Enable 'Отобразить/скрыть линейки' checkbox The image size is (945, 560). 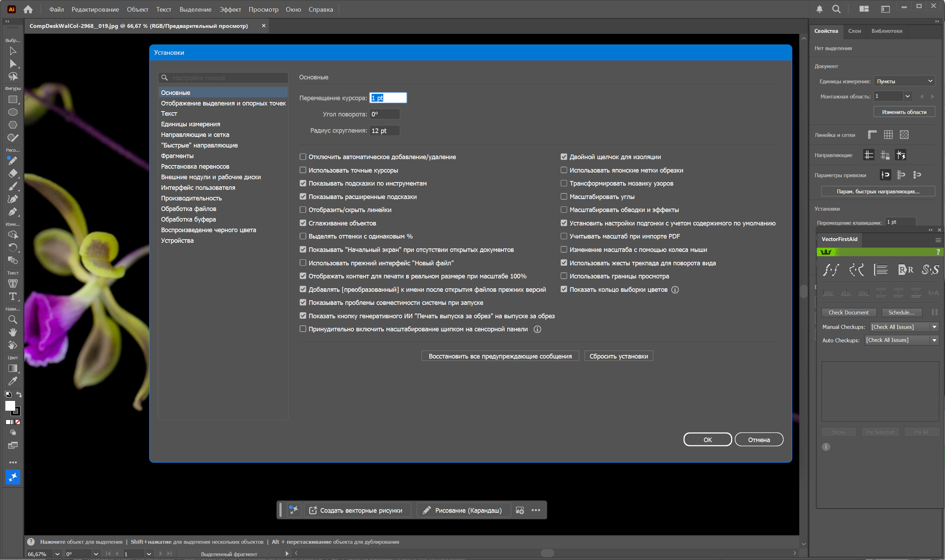[x=302, y=210]
